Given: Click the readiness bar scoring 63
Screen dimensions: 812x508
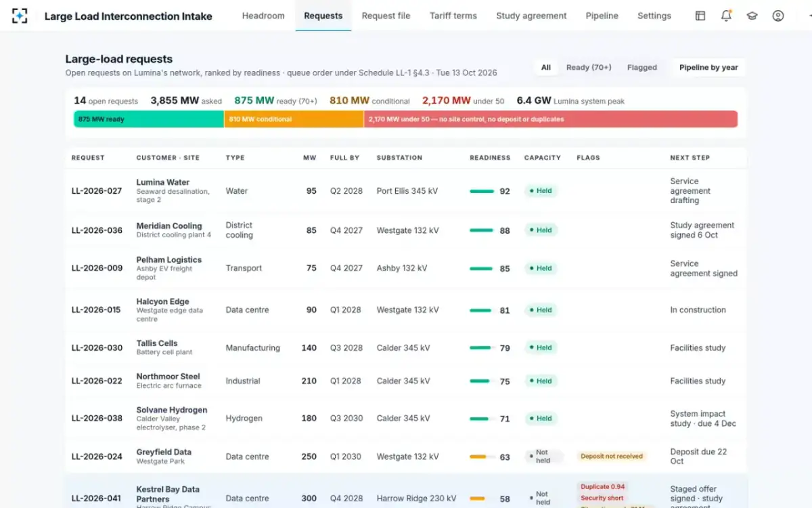Looking at the screenshot, I should tap(482, 457).
